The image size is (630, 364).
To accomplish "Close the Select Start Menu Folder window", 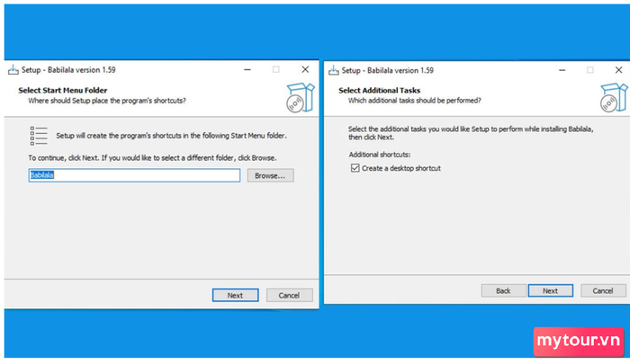I will pyautogui.click(x=305, y=69).
